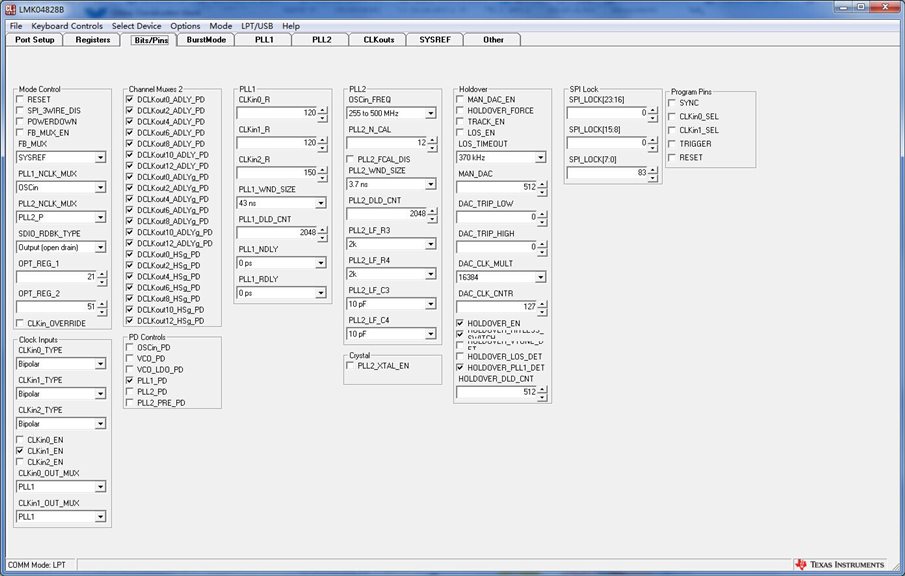The image size is (905, 576).
Task: Click the LMK04828B app icon in title bar
Action: (x=10, y=9)
